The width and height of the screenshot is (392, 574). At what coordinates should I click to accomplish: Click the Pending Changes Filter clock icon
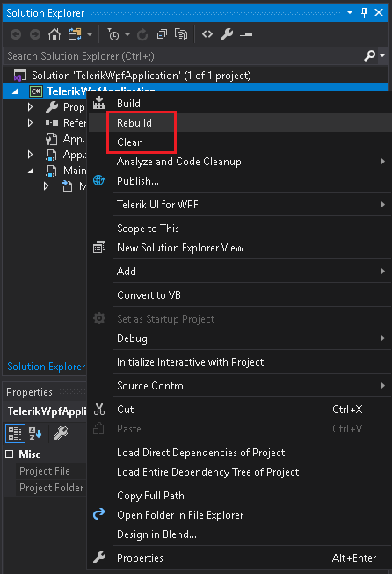(x=113, y=34)
